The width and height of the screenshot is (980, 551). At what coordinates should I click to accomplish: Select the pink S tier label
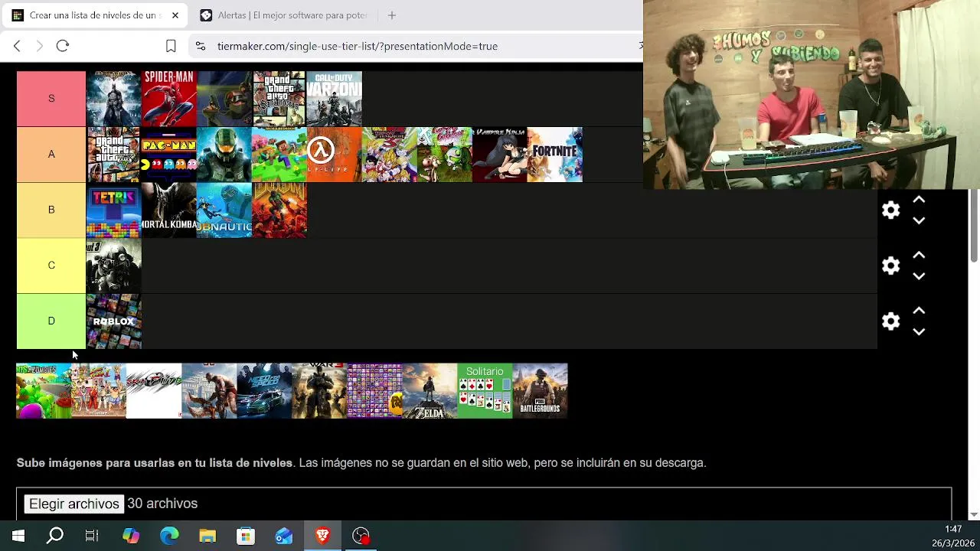click(51, 99)
